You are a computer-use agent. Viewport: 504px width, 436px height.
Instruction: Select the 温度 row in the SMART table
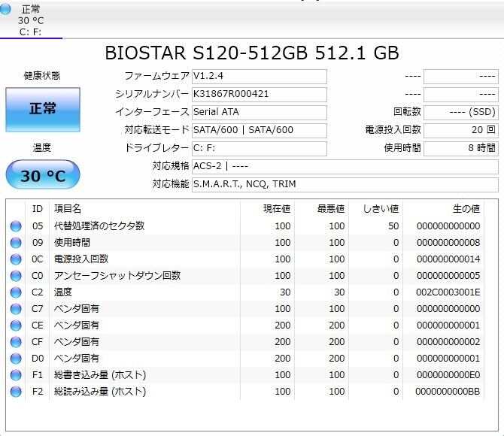point(245,292)
